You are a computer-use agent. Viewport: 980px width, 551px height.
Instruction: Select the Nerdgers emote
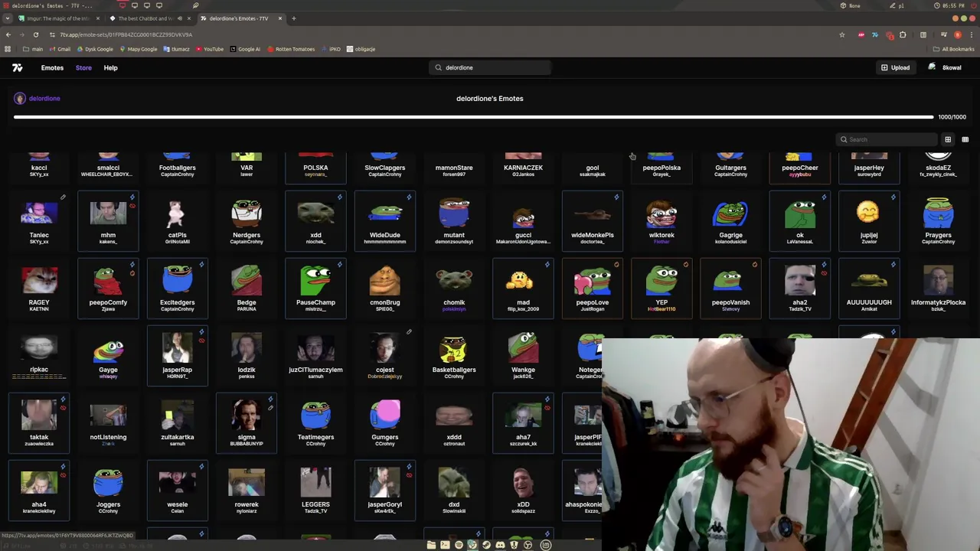click(247, 220)
